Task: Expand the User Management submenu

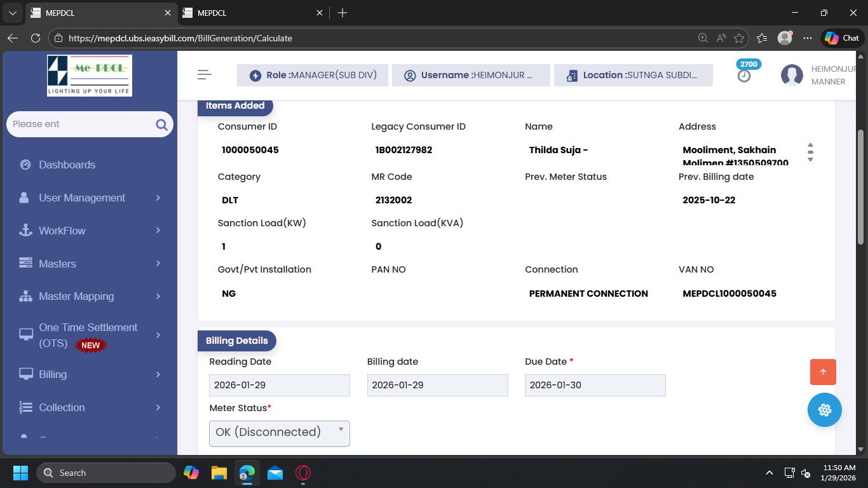Action: tap(158, 198)
